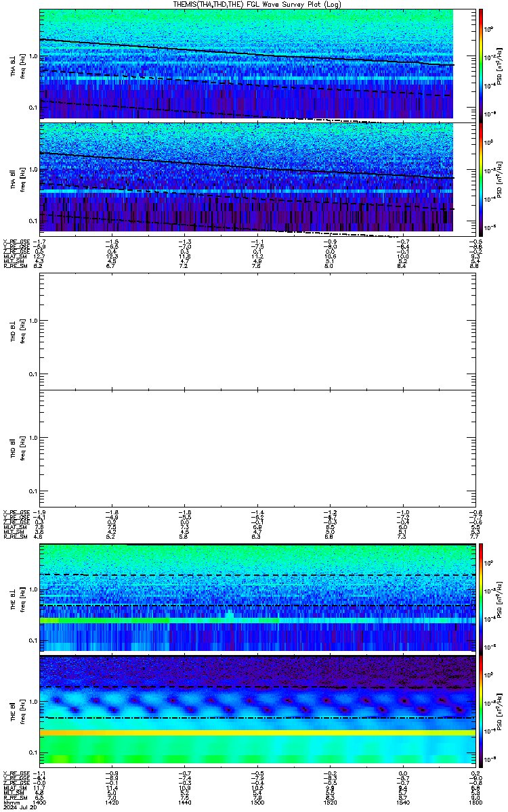This screenshot has width=508, height=812.
Task: Click the PSD color bar beside THE B⊥
Action: (x=480, y=598)
